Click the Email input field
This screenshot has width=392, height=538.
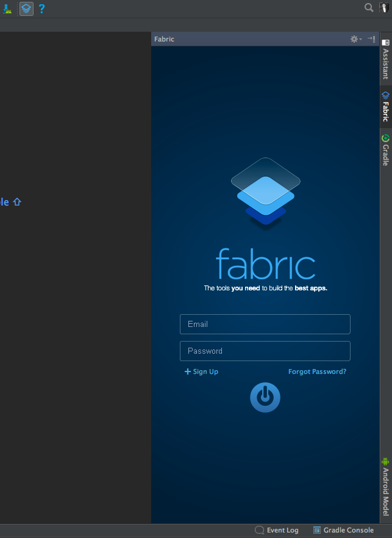click(265, 325)
